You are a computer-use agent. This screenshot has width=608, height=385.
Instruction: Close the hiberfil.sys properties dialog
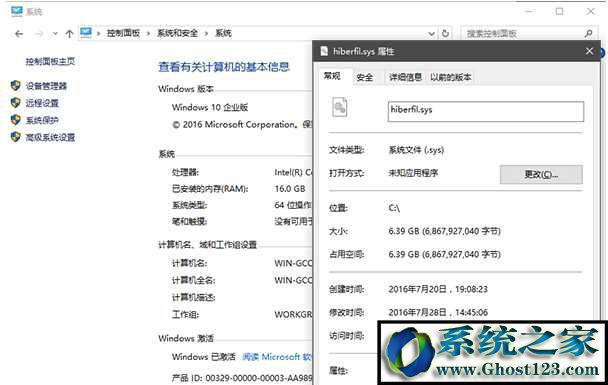click(589, 51)
